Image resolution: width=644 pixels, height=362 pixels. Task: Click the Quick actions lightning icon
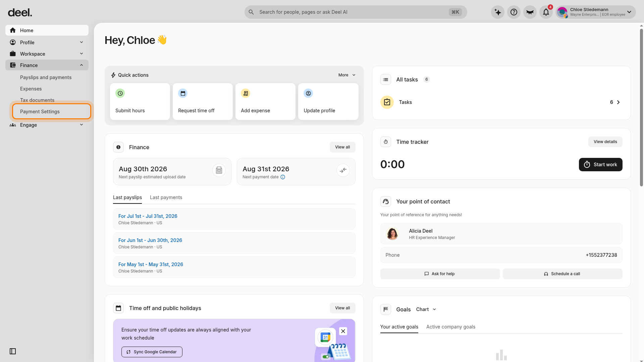point(113,75)
